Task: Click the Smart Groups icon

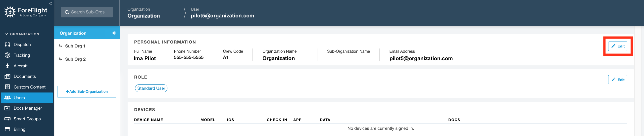Action: click(7, 119)
